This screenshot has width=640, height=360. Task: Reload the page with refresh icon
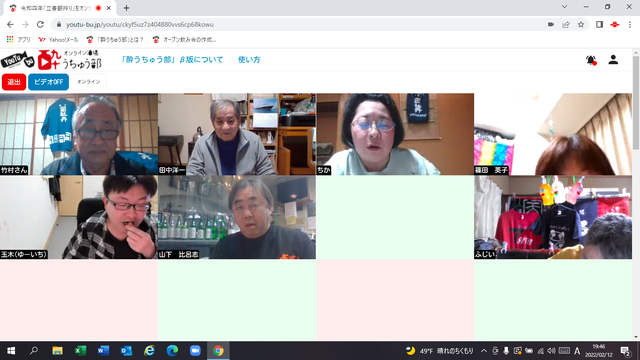click(x=40, y=24)
